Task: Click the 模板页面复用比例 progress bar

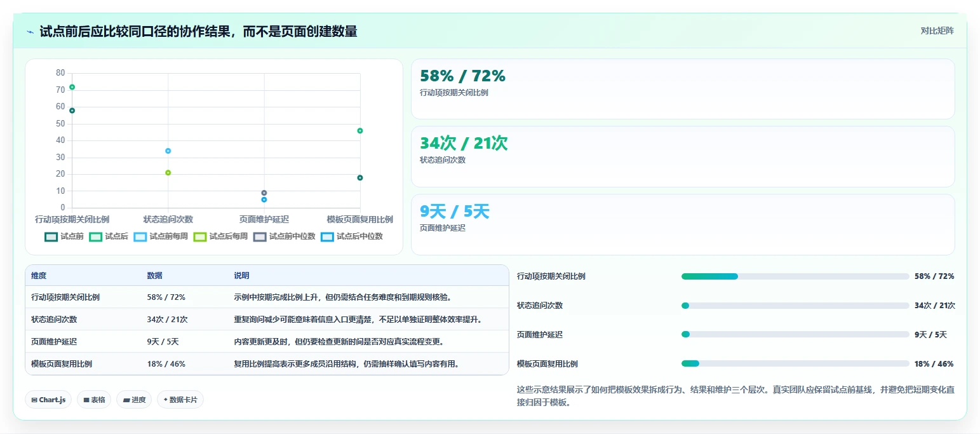Action: [x=795, y=363]
